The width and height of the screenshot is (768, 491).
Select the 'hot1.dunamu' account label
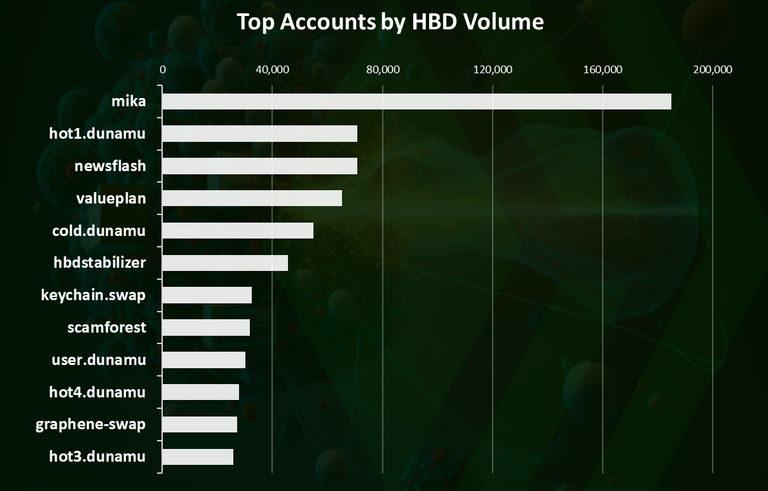point(97,133)
